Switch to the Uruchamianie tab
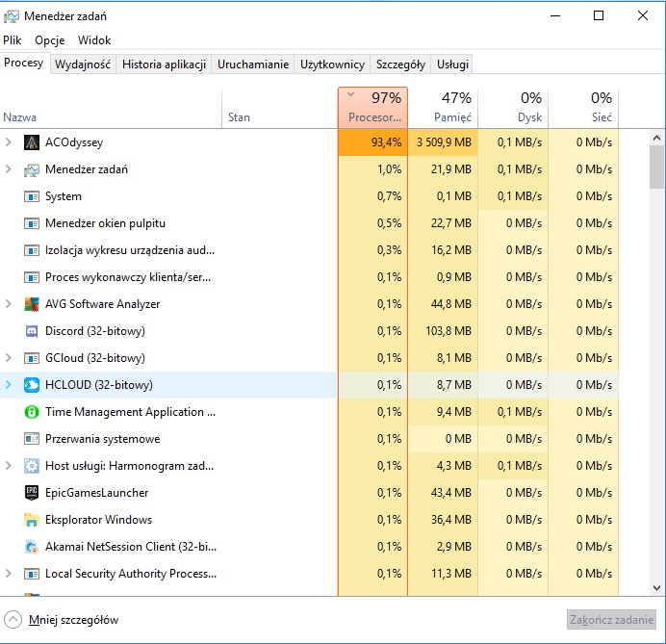The height and width of the screenshot is (644, 666). (253, 64)
